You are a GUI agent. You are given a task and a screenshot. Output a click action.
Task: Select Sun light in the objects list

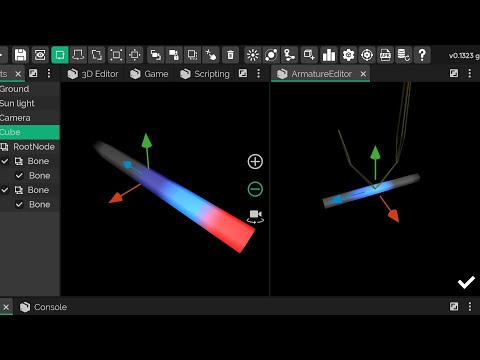click(30, 103)
